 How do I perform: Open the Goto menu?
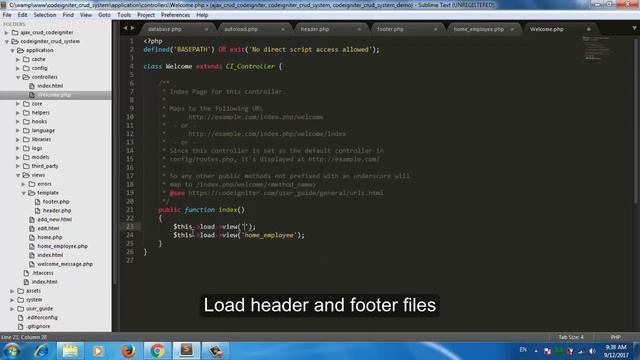(104, 15)
